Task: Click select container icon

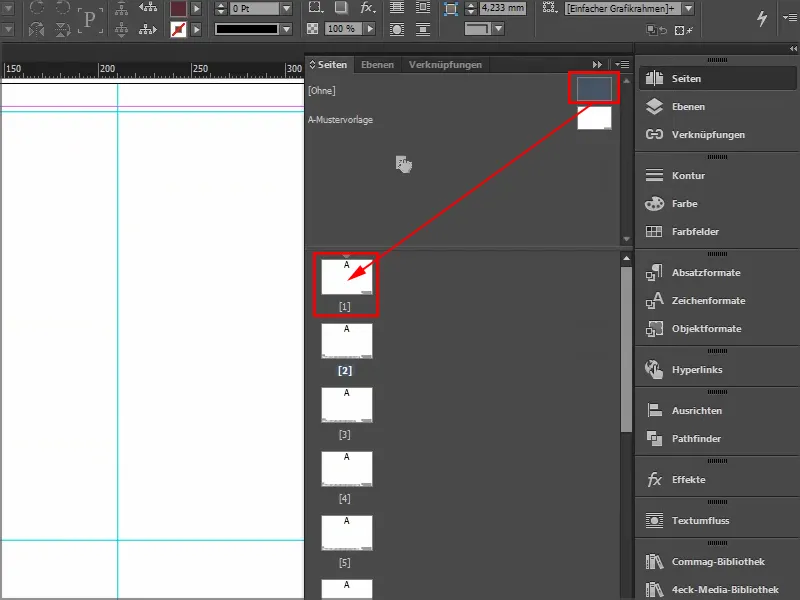Action: (121, 8)
